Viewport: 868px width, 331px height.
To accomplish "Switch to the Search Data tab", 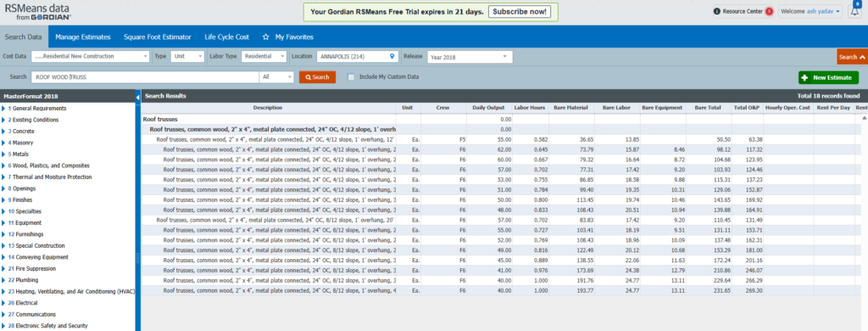I will tap(23, 36).
